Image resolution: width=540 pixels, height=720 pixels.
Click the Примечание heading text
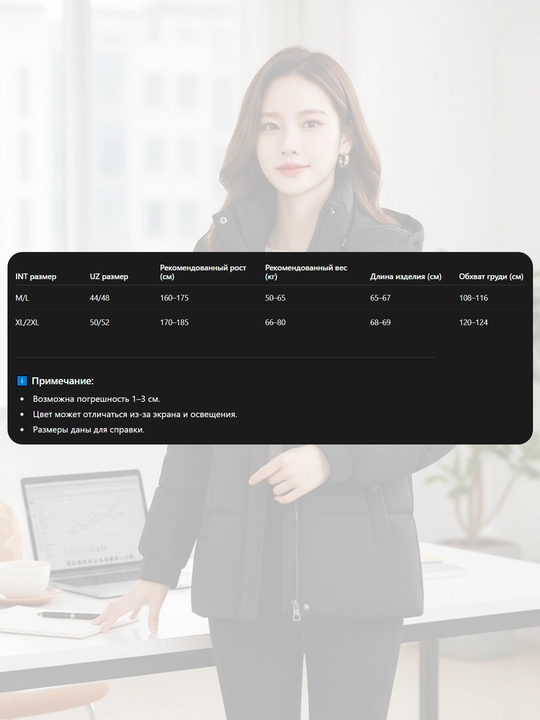(62, 381)
